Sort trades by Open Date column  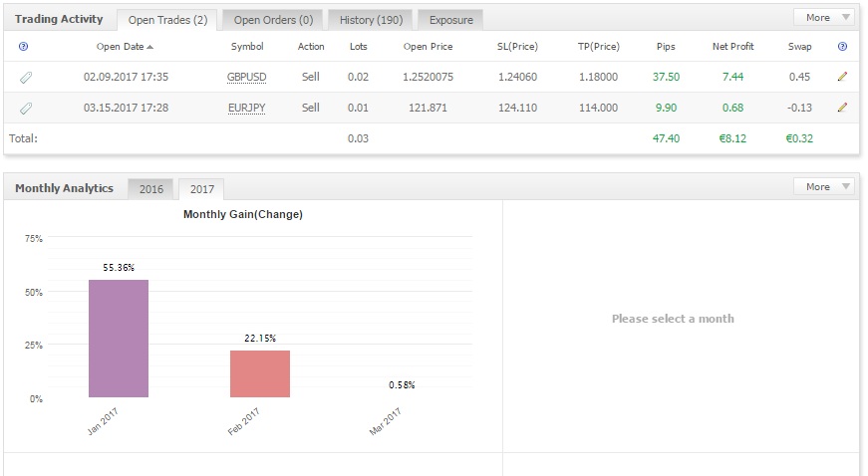pyautogui.click(x=125, y=47)
